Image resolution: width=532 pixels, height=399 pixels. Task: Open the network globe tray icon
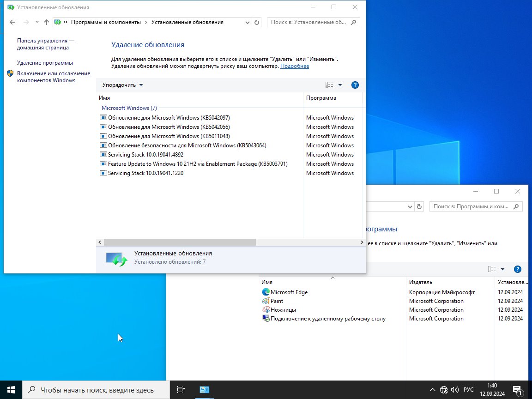[x=444, y=390]
